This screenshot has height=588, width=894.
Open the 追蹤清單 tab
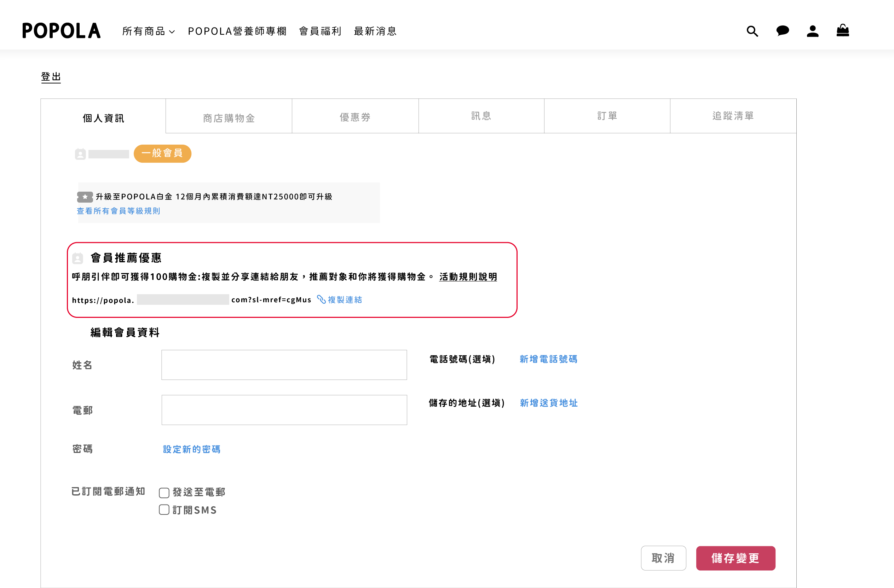733,116
